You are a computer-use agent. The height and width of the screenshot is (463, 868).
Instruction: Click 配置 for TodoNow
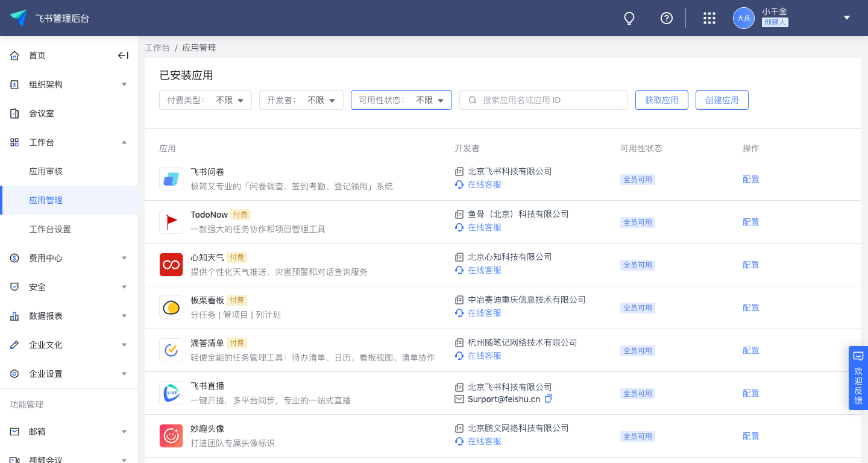(751, 222)
